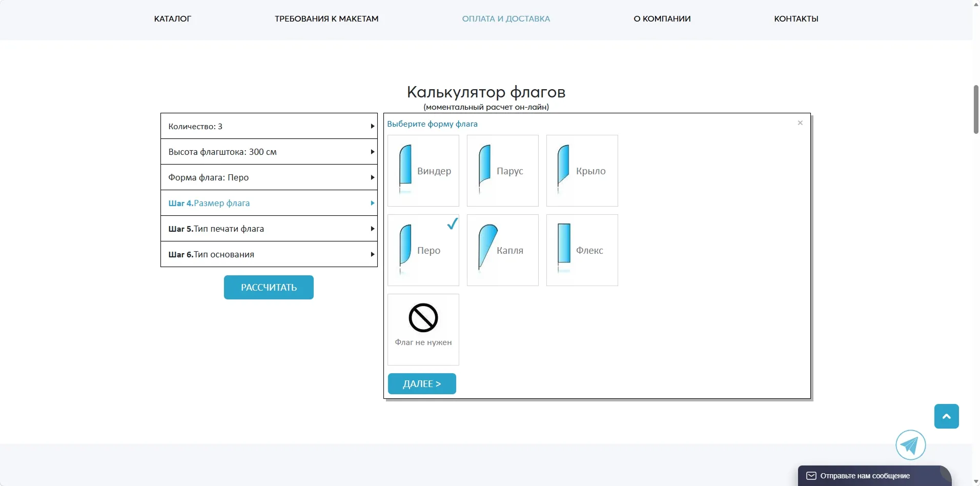Select the Виндер flag shape icon
Image resolution: width=980 pixels, height=486 pixels.
(x=405, y=169)
